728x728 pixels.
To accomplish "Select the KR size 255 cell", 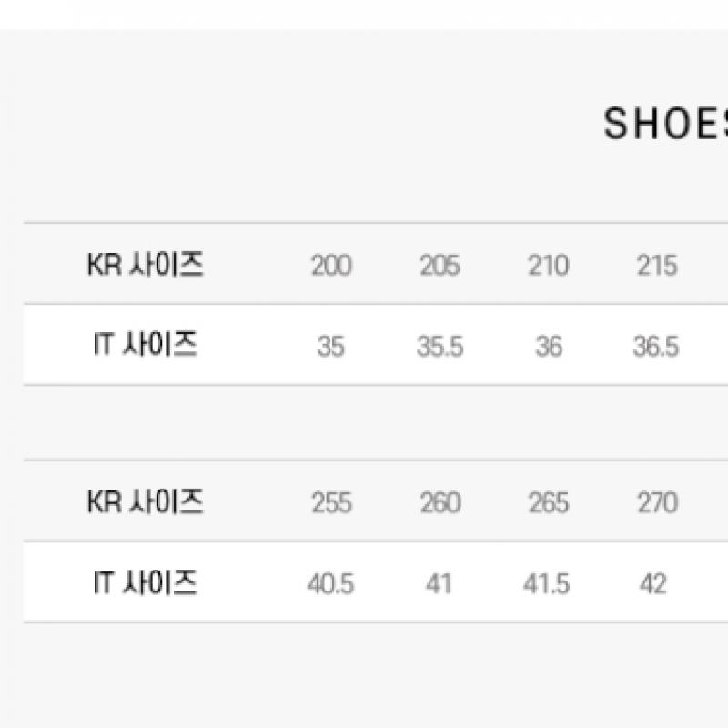I will [331, 502].
